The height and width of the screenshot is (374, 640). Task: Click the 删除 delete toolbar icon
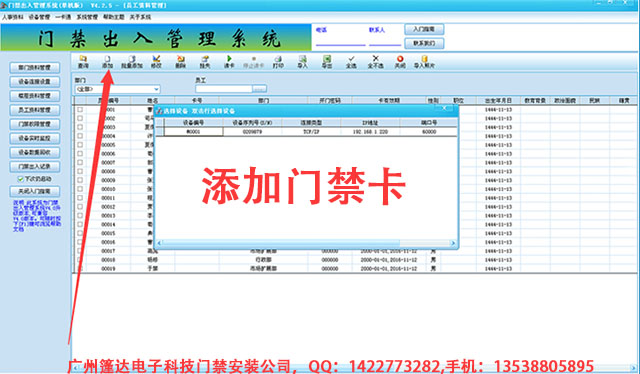[x=180, y=62]
